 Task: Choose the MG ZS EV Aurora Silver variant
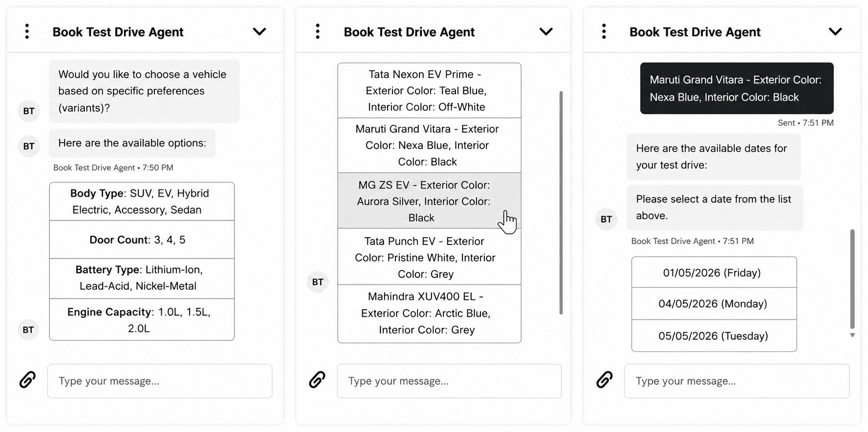tap(429, 201)
